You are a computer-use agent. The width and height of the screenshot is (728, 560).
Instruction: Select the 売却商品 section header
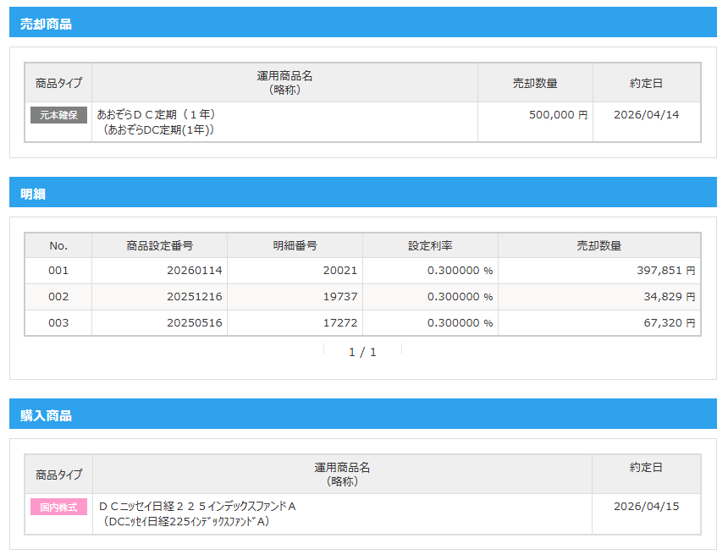[x=47, y=24]
